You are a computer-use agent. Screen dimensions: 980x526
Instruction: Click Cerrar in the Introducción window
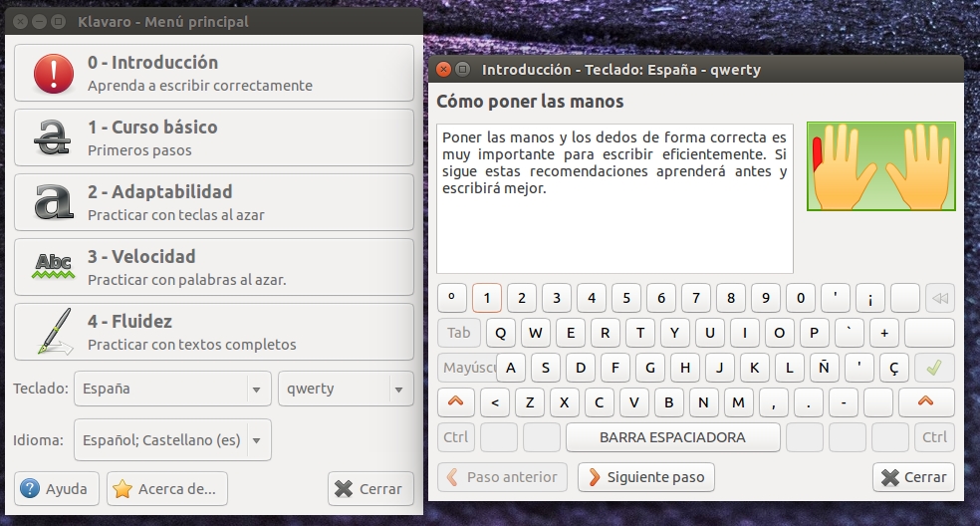click(913, 477)
